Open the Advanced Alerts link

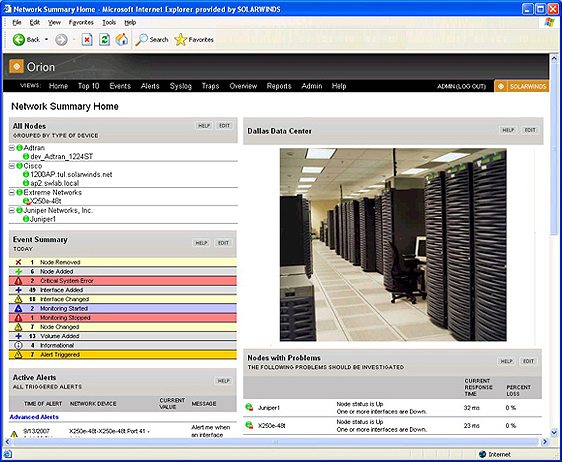34,417
